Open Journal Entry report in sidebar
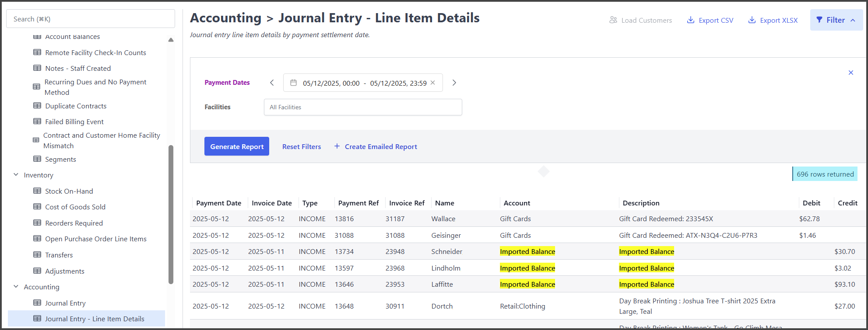 [x=65, y=303]
